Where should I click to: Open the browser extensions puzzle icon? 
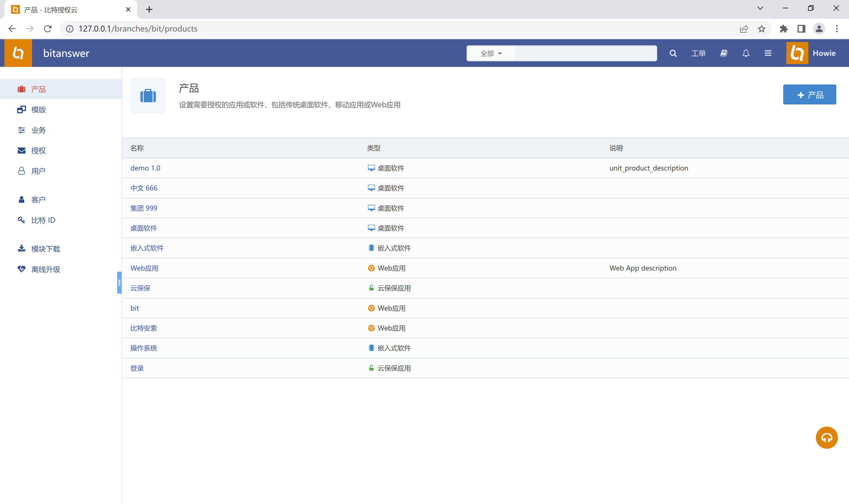click(x=784, y=29)
